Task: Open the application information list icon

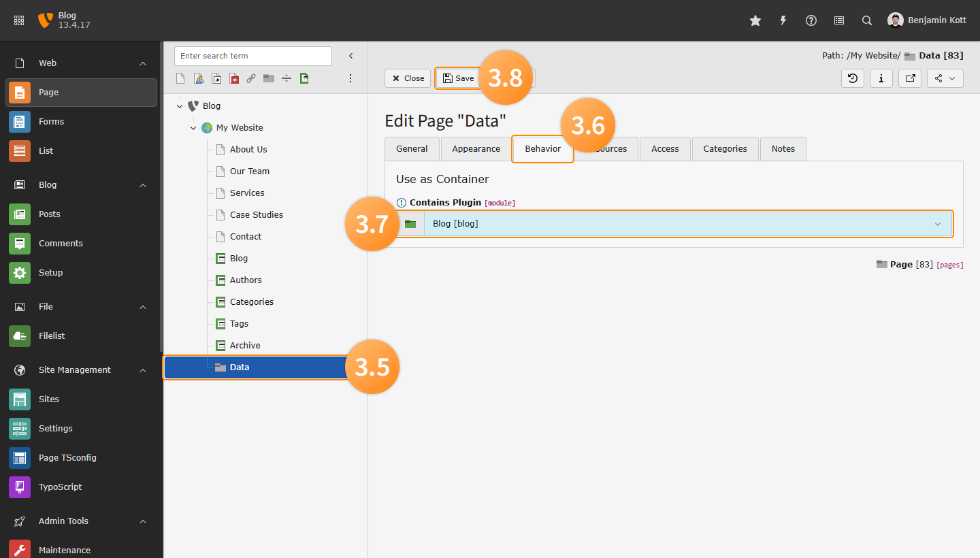Action: 838,20
